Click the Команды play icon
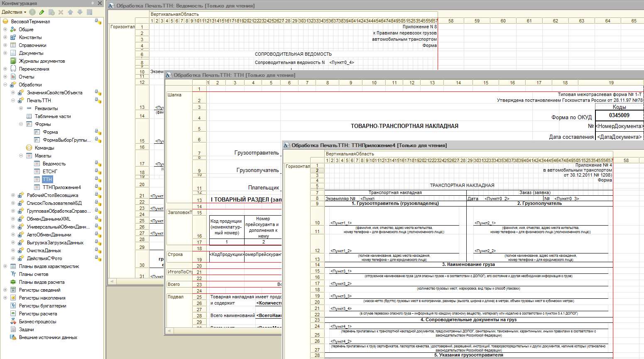Viewport: 644px width, 359px height. [x=29, y=148]
